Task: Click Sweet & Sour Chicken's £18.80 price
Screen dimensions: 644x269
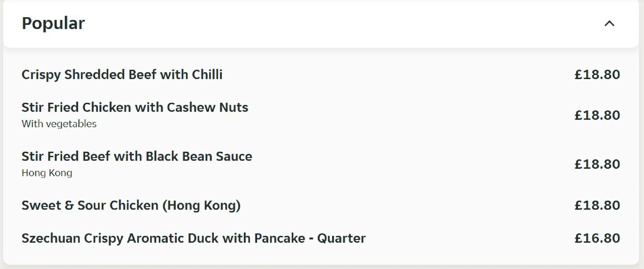Action: click(x=597, y=205)
